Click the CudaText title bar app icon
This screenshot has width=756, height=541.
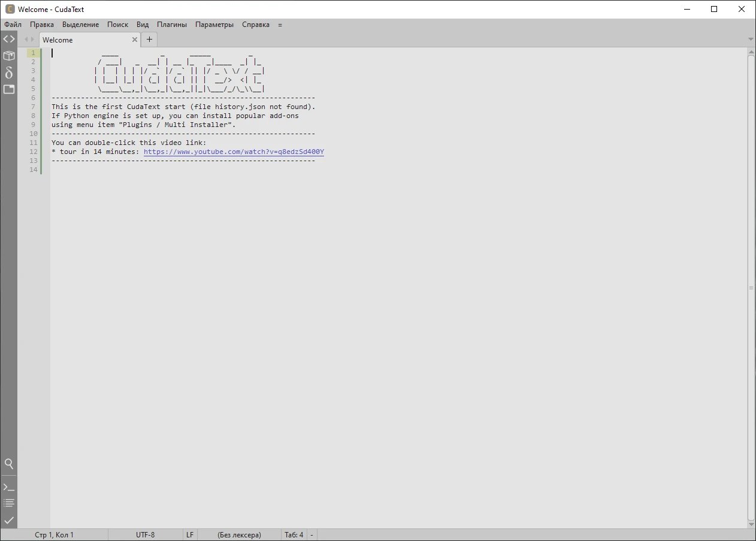tap(10, 9)
